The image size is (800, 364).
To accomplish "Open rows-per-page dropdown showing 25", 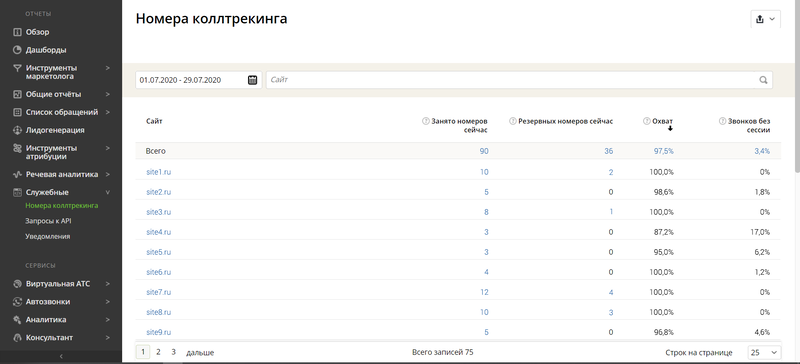I will tap(764, 353).
